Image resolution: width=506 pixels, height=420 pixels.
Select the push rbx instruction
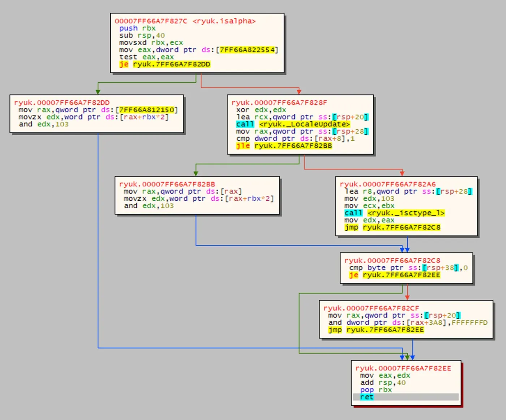click(137, 28)
